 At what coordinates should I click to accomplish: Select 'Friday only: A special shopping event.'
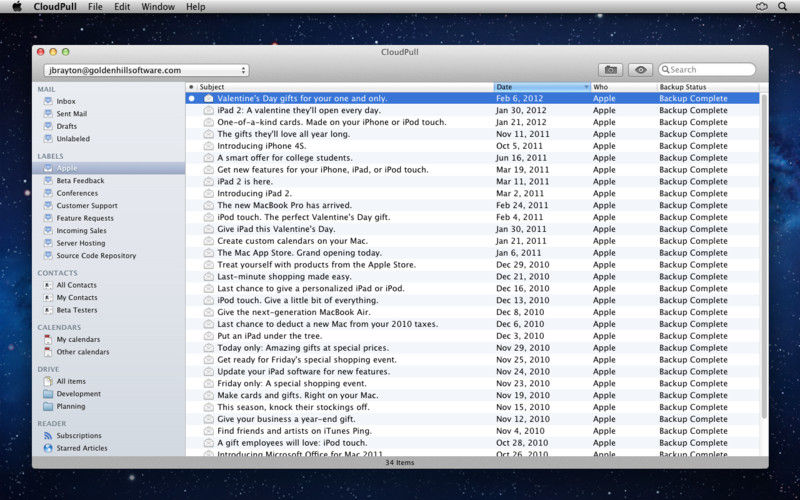tap(472, 383)
